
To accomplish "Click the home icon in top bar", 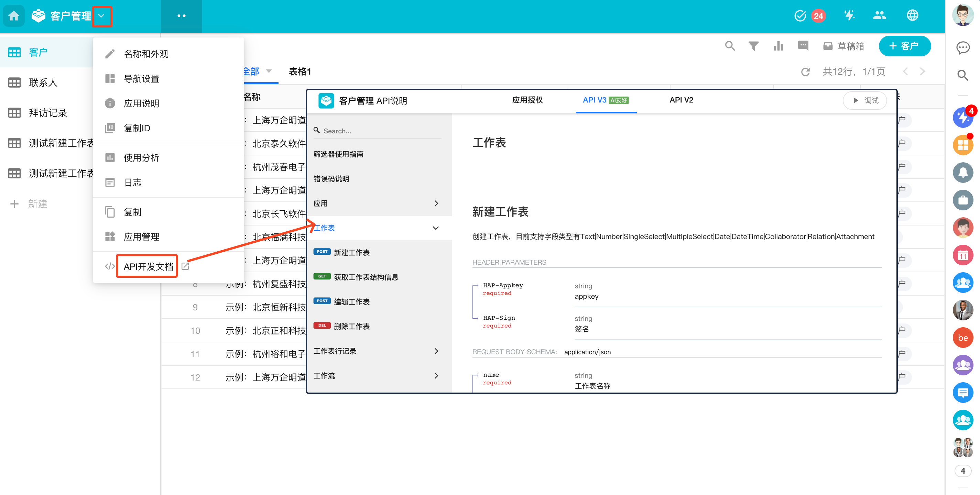I will [x=14, y=15].
